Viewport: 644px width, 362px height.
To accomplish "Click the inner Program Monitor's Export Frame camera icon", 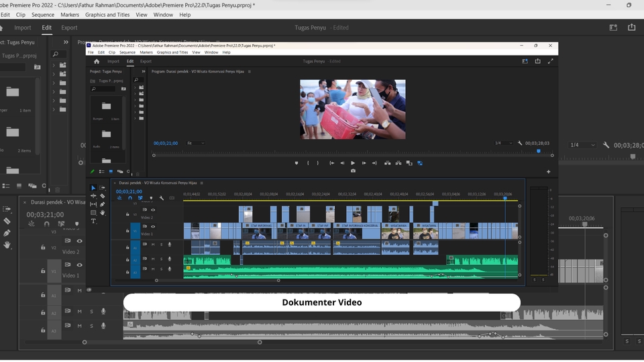I will click(x=353, y=171).
